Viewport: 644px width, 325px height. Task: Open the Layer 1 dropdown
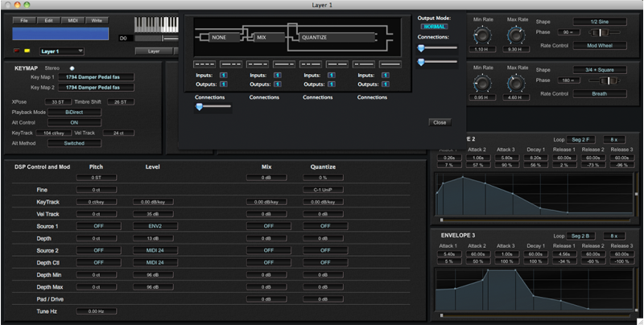[x=59, y=50]
